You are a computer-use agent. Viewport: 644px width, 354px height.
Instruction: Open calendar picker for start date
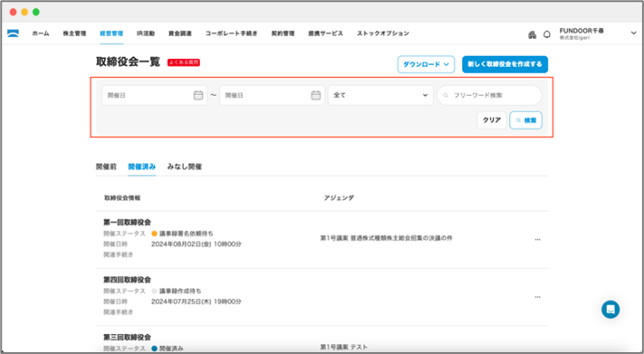[x=198, y=95]
